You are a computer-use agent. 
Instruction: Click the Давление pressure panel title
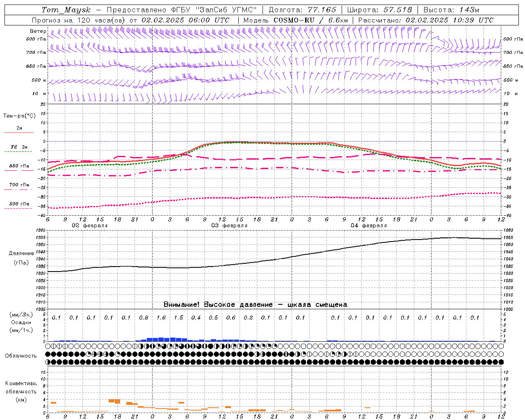click(21, 253)
